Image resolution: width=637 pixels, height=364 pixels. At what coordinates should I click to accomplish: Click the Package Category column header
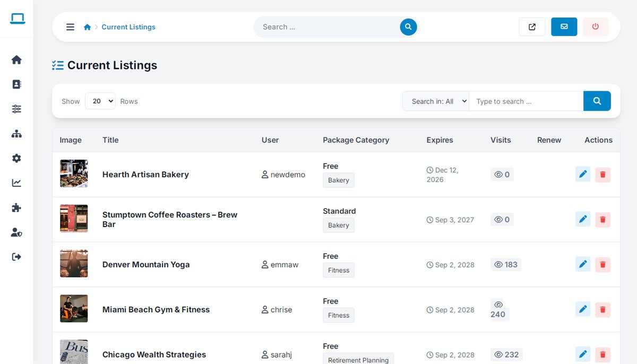pyautogui.click(x=356, y=140)
